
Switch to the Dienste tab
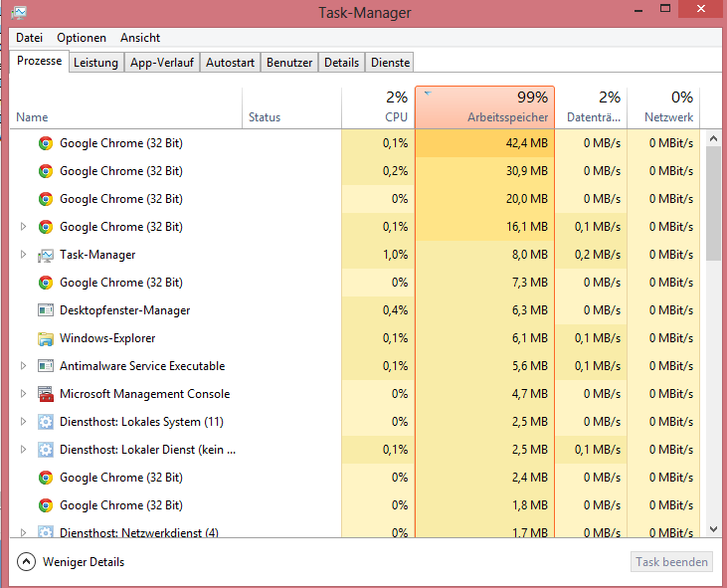[390, 63]
